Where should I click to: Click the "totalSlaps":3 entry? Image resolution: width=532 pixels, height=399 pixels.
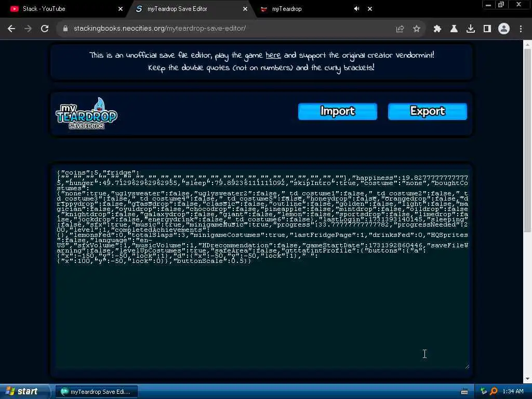157,235
